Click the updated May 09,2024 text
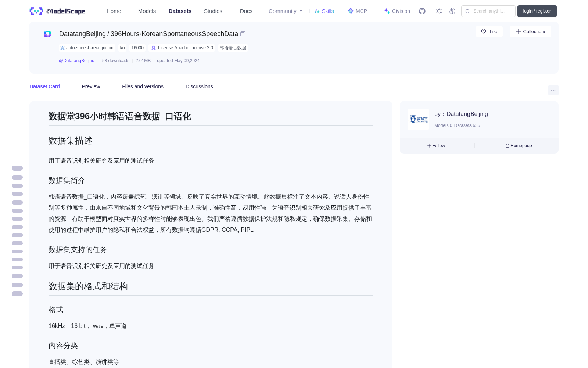 (x=178, y=61)
